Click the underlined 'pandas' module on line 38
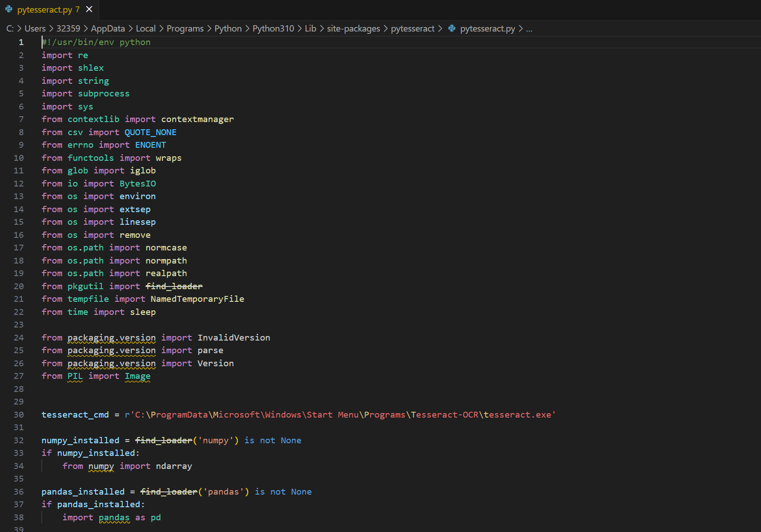The width and height of the screenshot is (761, 532). tap(114, 517)
